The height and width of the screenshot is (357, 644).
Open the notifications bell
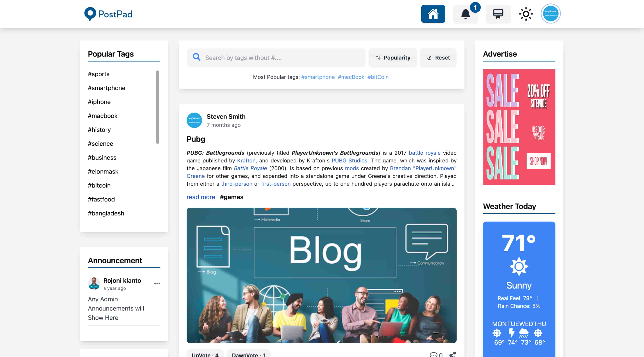465,14
